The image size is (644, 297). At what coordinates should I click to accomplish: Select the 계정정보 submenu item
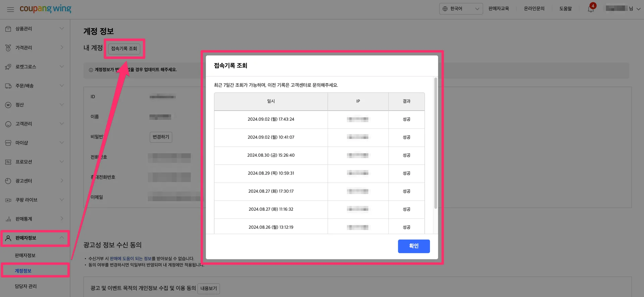pos(23,271)
